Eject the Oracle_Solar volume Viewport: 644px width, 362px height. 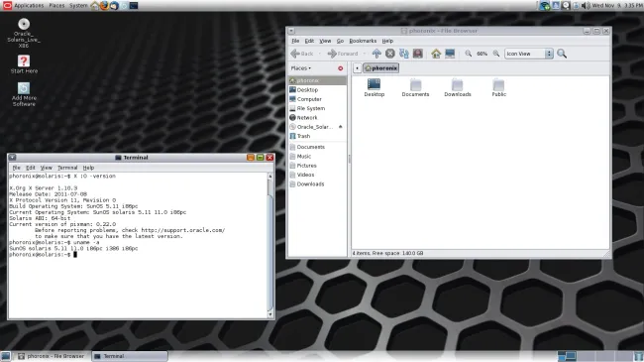click(341, 127)
